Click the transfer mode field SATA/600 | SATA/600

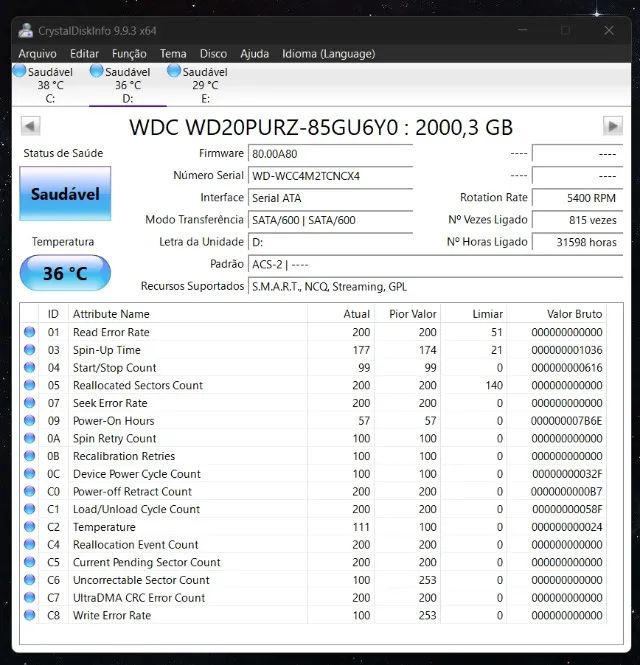coord(330,220)
